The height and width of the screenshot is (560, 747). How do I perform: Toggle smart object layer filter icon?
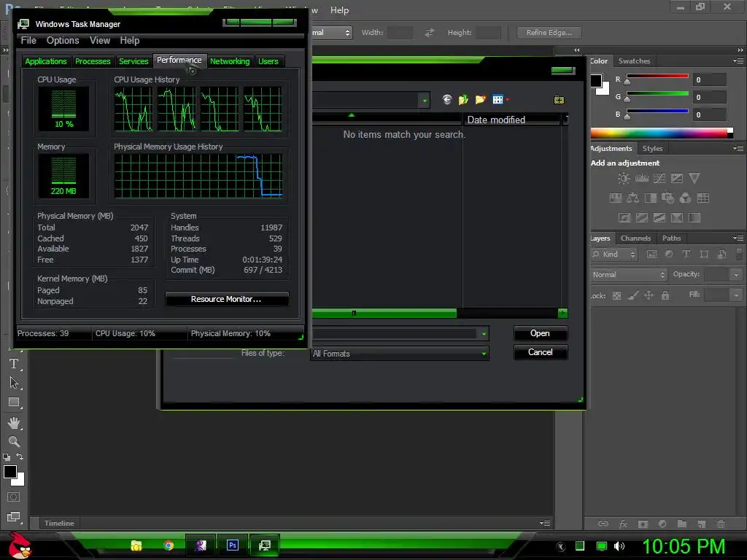(721, 254)
